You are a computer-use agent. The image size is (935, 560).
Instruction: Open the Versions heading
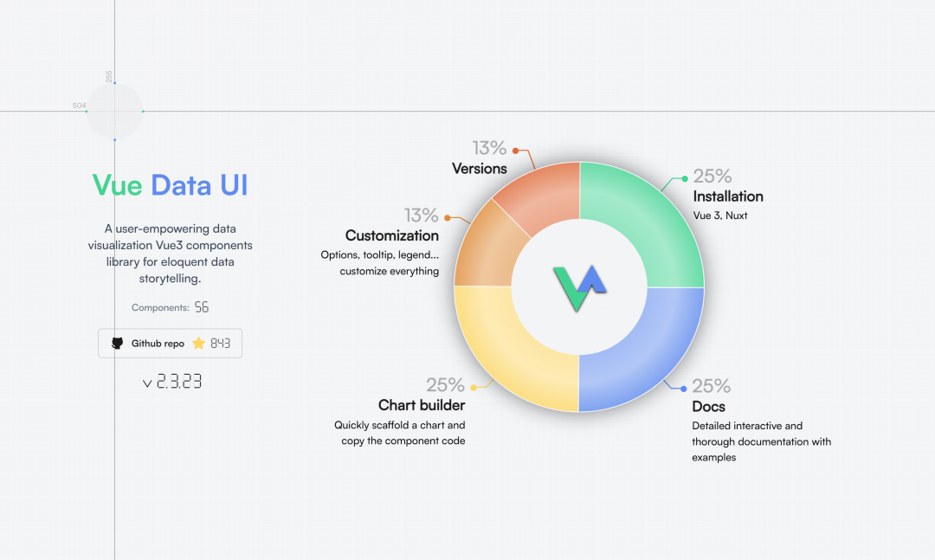(480, 168)
